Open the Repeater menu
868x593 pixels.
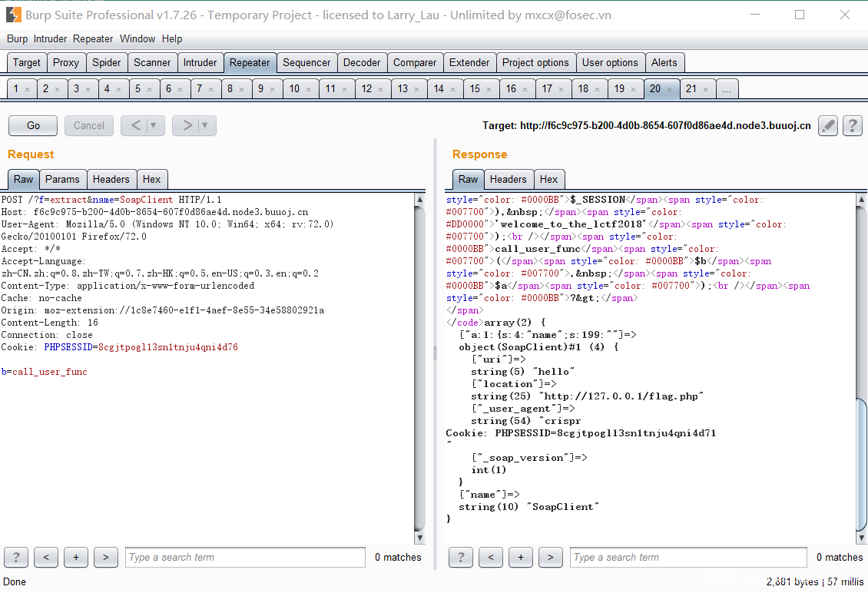click(93, 38)
